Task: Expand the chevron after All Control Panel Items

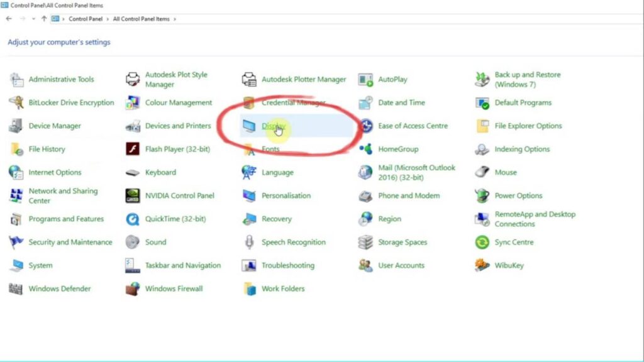Action: [x=175, y=19]
